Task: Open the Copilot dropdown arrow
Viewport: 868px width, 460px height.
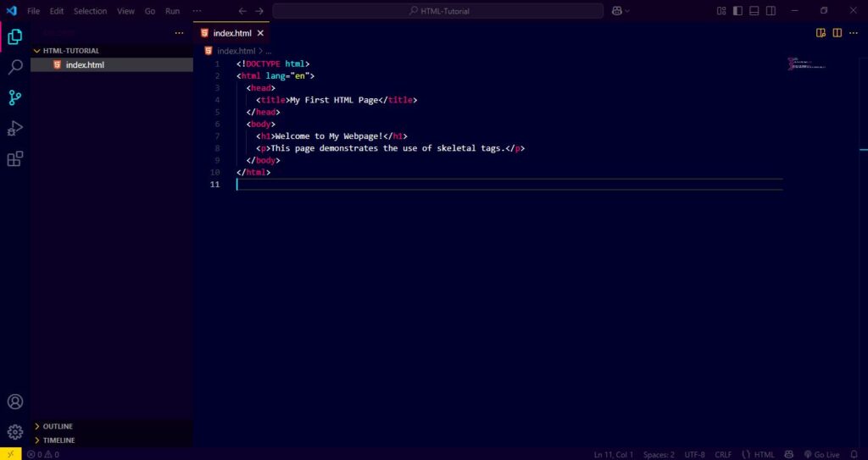Action: click(627, 11)
